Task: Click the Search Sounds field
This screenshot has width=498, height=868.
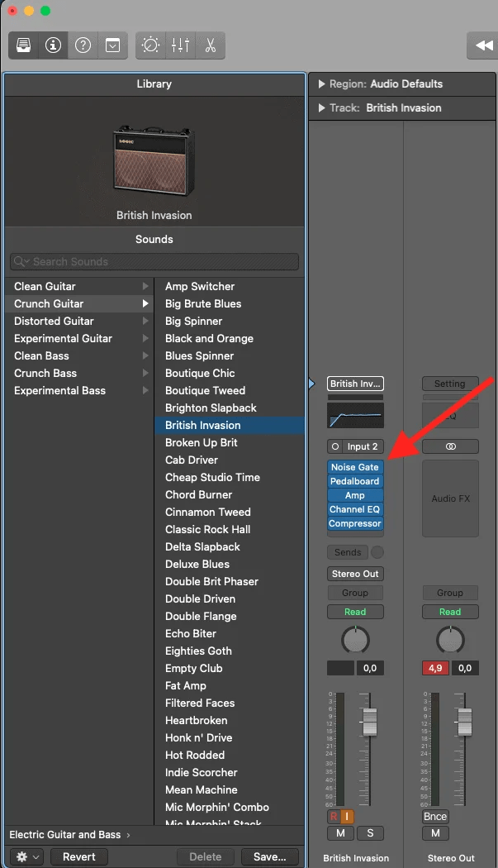Action: [154, 261]
